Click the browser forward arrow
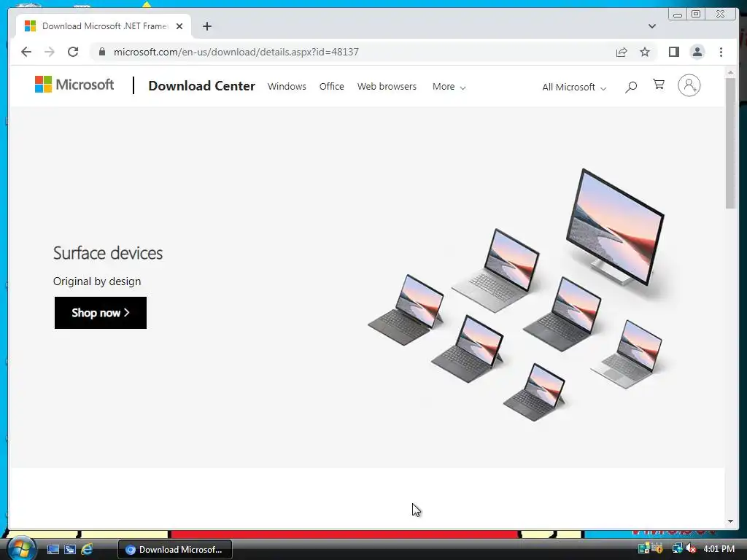This screenshot has width=747, height=560. tap(50, 52)
